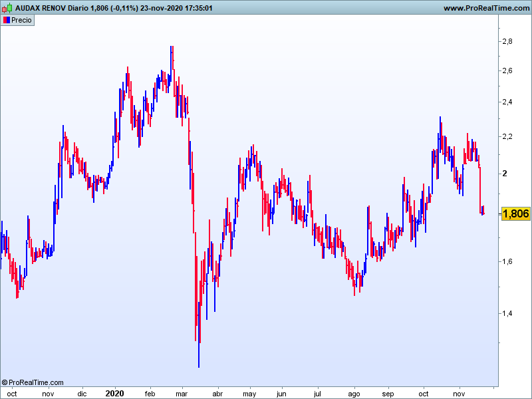Open the Precio indicator label
The width and height of the screenshot is (532, 399).
[21, 20]
